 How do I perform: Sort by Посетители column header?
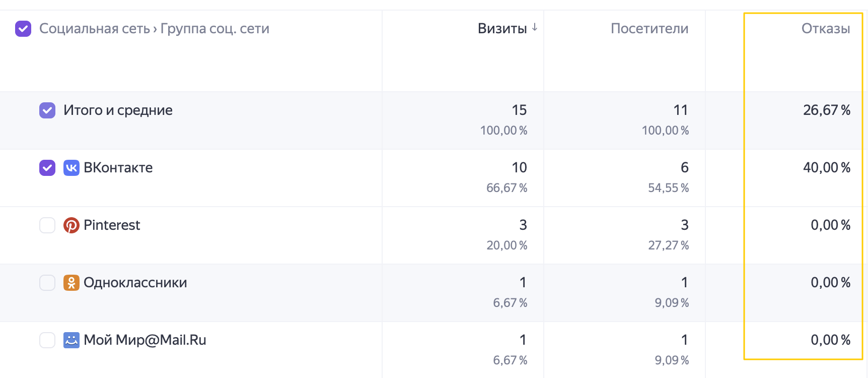[x=649, y=29]
